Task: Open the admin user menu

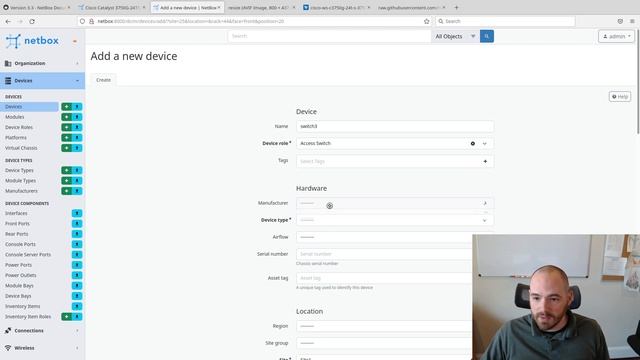Action: pos(616,36)
